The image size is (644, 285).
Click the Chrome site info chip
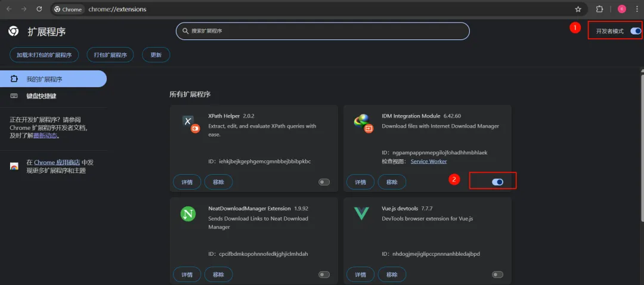tap(69, 9)
